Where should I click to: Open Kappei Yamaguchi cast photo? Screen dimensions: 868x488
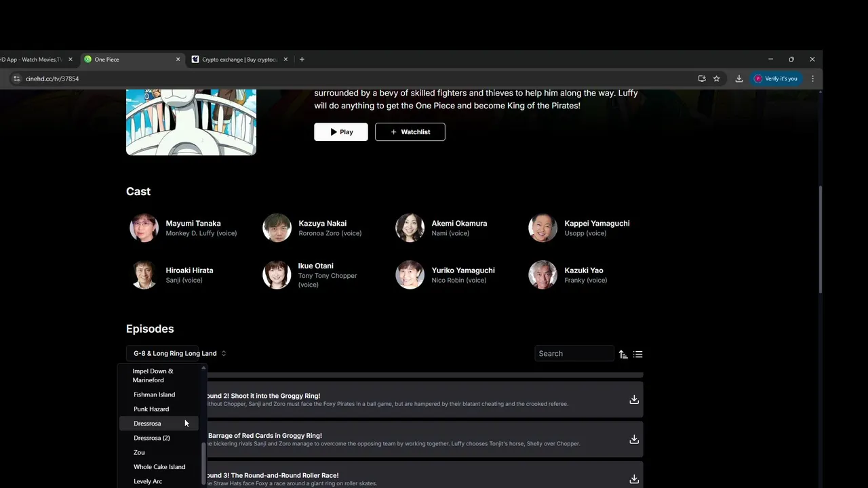(542, 228)
